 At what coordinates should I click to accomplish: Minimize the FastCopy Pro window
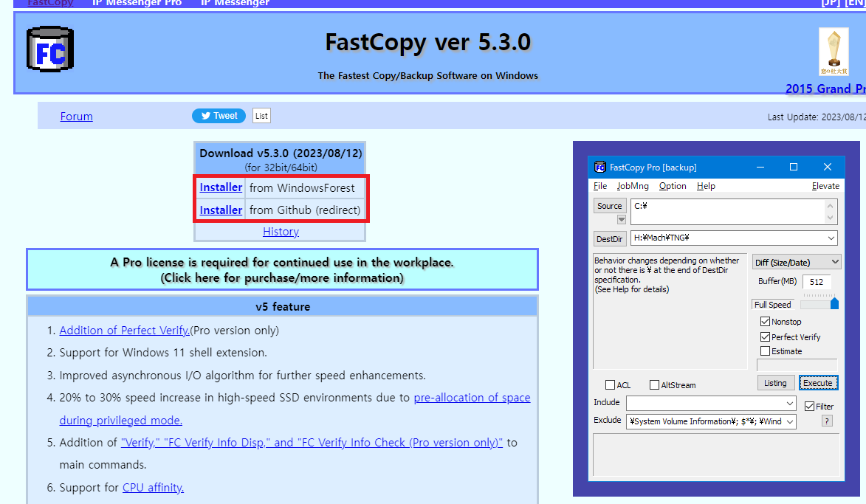pos(760,167)
